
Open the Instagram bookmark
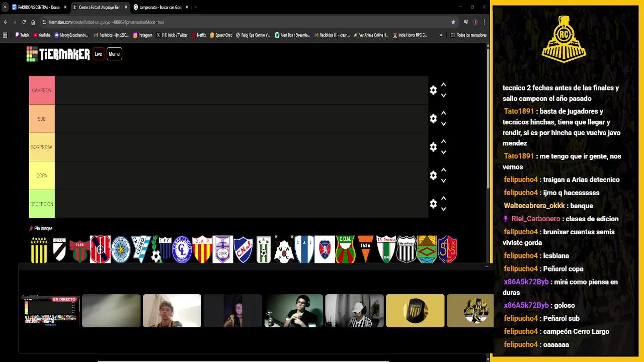click(x=142, y=35)
